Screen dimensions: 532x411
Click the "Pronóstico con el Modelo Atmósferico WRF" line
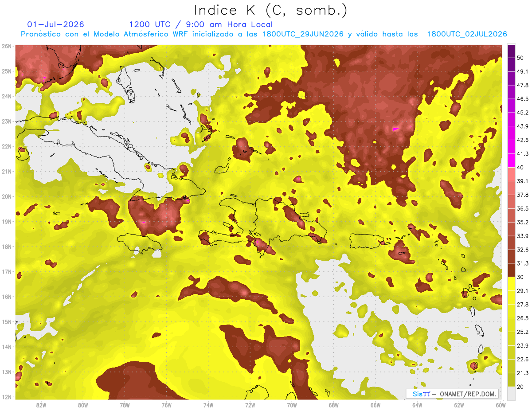[x=264, y=34]
